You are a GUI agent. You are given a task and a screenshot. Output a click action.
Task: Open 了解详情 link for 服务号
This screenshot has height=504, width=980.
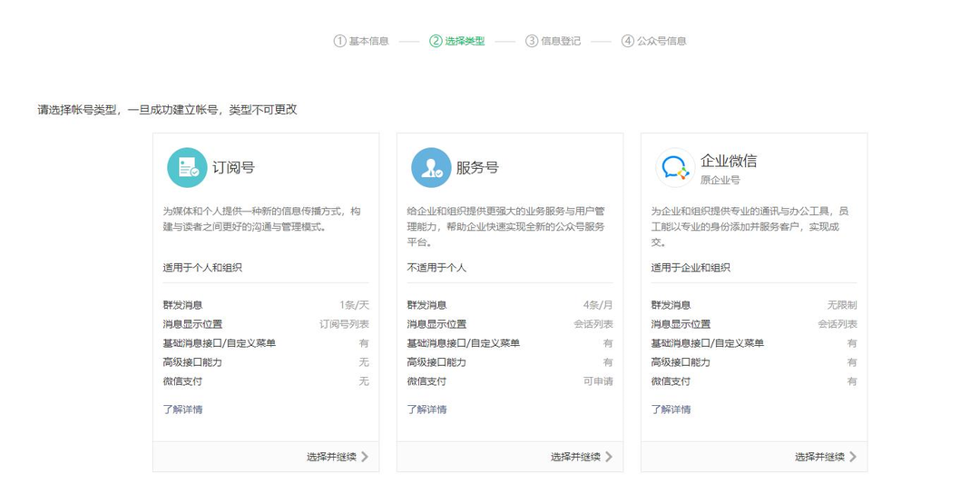pyautogui.click(x=426, y=410)
